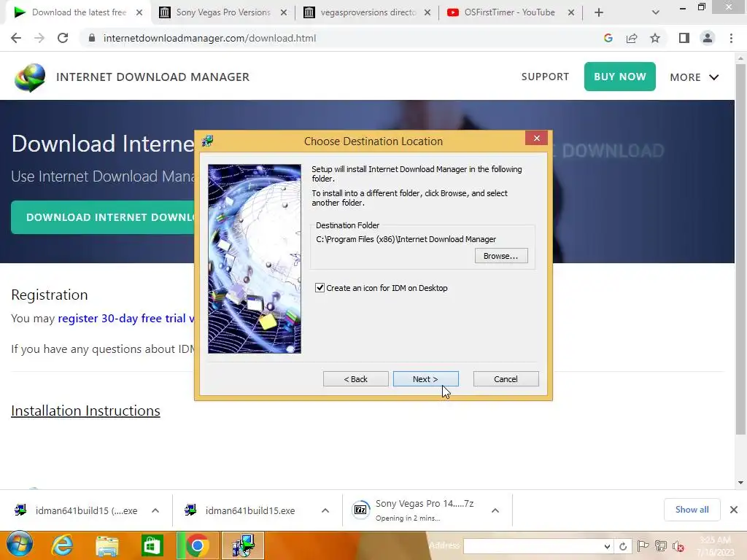Open the register 30-day free trial link
This screenshot has width=747, height=560.
point(125,318)
